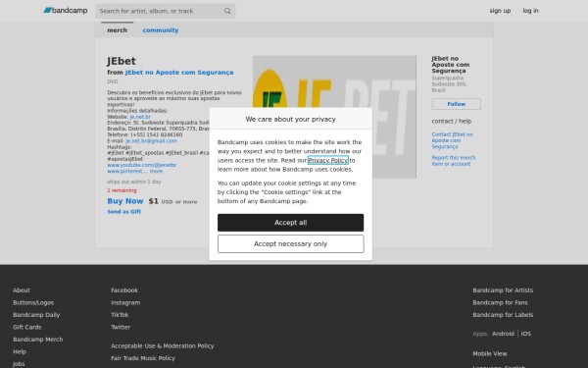Click the Bandcamp logo
Image resolution: width=588 pixels, height=368 pixels.
[x=66, y=11]
